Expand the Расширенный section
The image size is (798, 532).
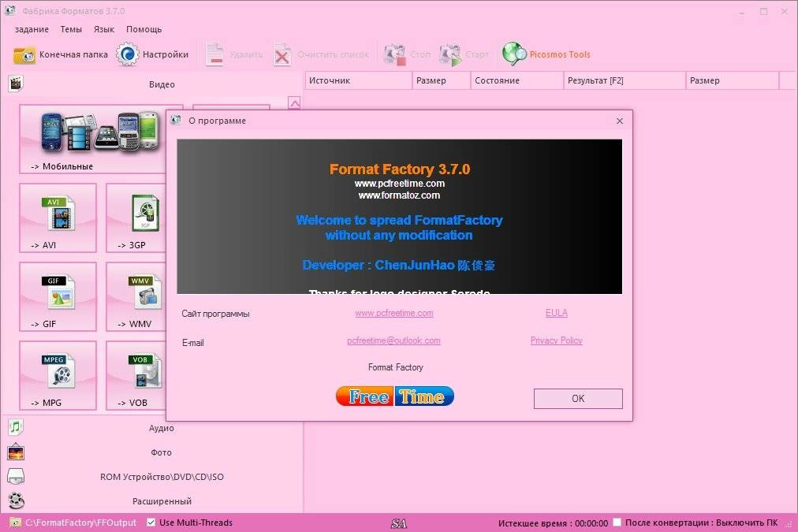coord(162,501)
